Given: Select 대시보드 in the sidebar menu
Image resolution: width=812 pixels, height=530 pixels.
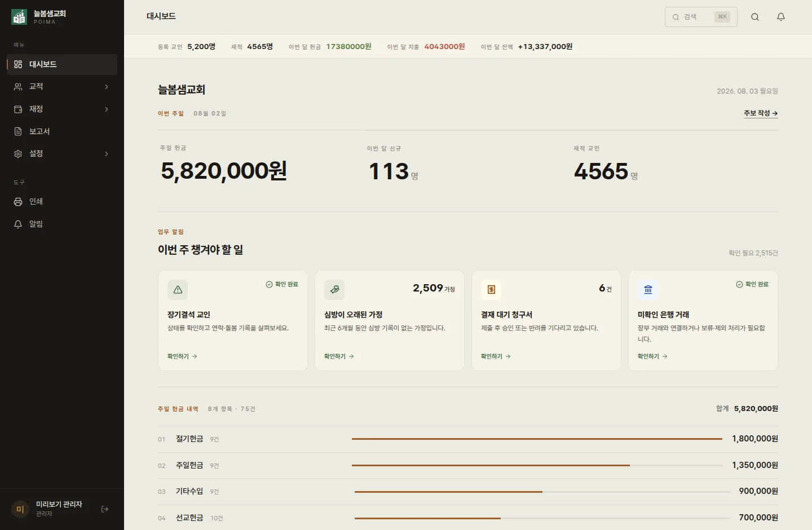Looking at the screenshot, I should coord(62,64).
